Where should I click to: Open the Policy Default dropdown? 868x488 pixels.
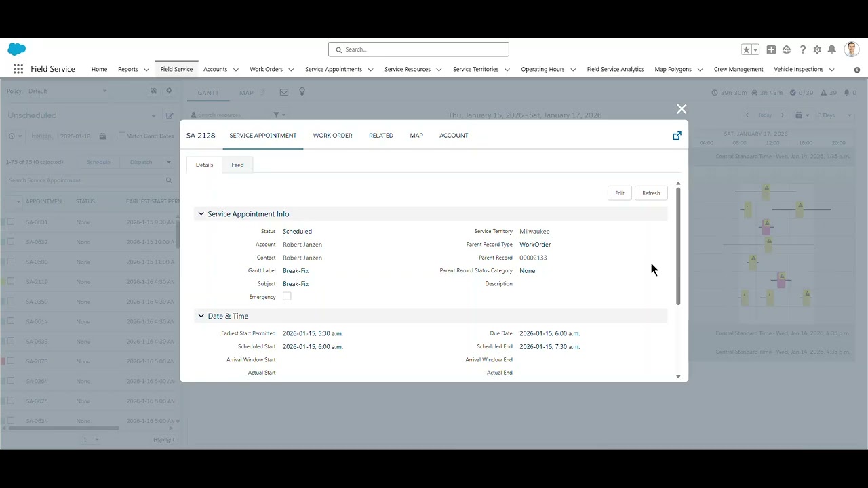point(67,91)
